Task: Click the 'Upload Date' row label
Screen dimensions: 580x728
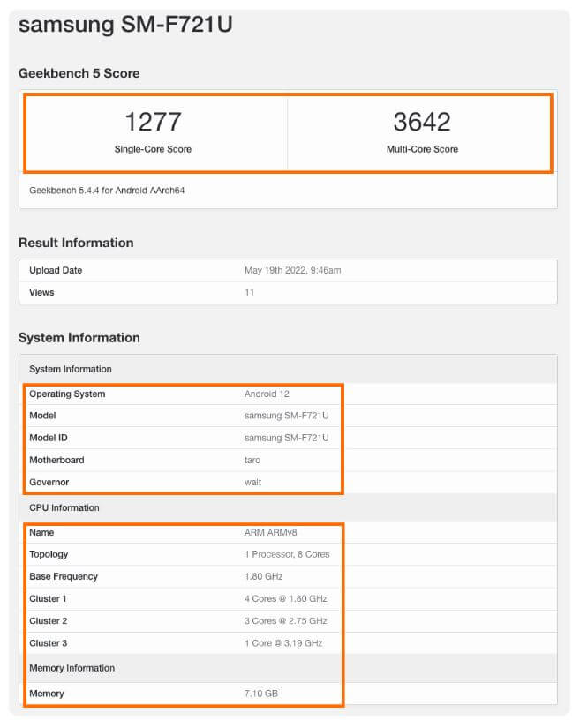Action: (x=56, y=270)
